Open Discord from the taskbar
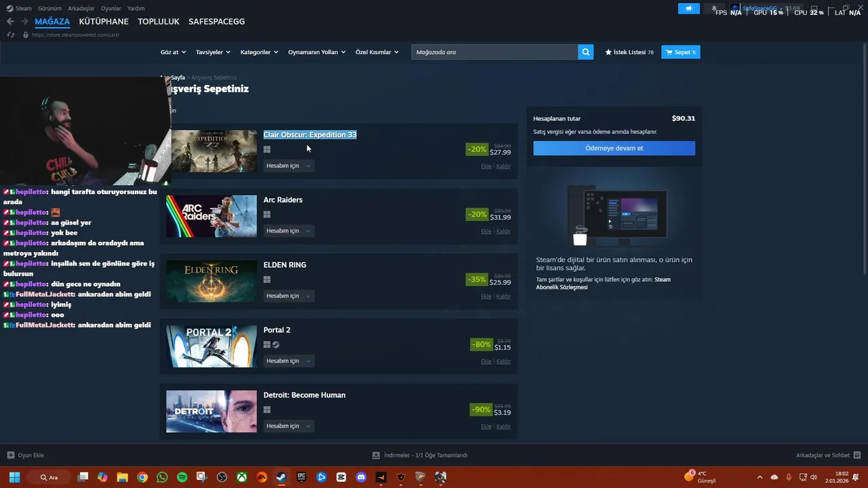868x488 pixels. (x=361, y=477)
